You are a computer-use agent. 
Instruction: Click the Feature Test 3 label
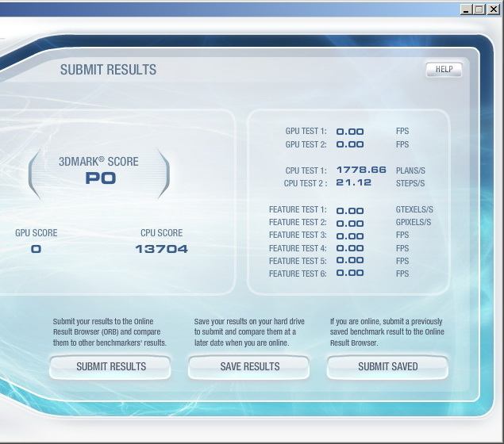pos(298,235)
